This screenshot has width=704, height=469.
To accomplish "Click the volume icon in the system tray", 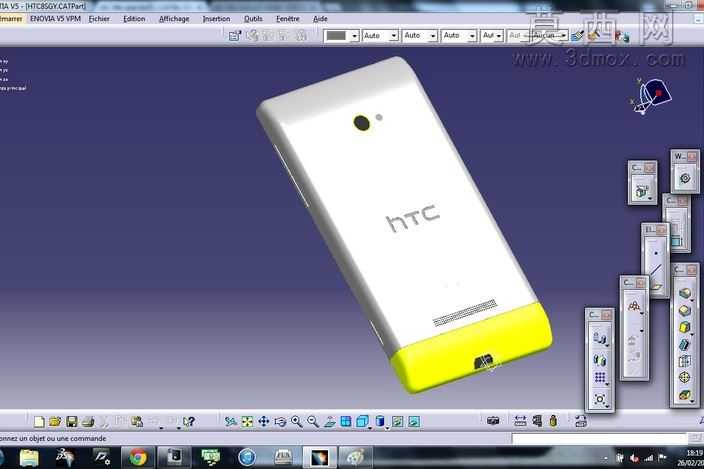I will click(634, 458).
